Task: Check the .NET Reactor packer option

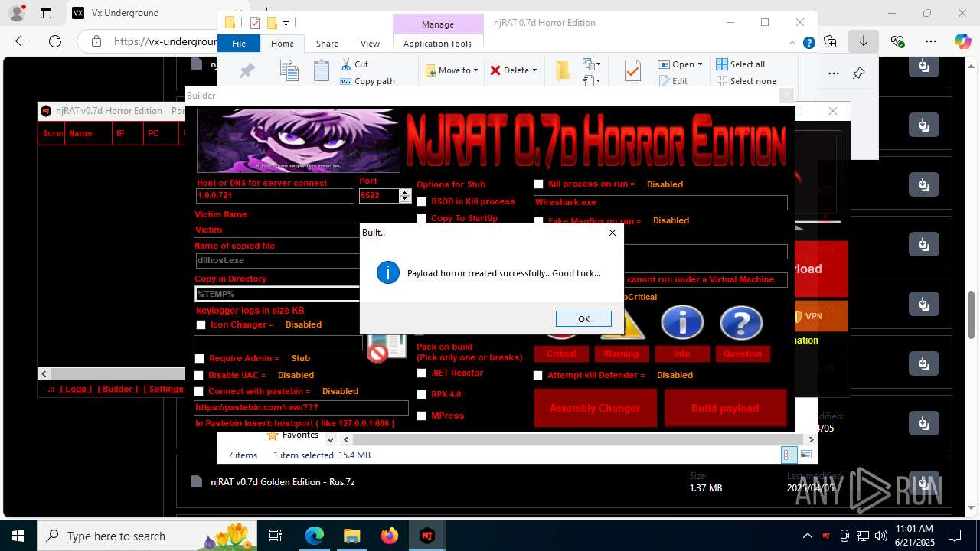Action: pyautogui.click(x=421, y=373)
